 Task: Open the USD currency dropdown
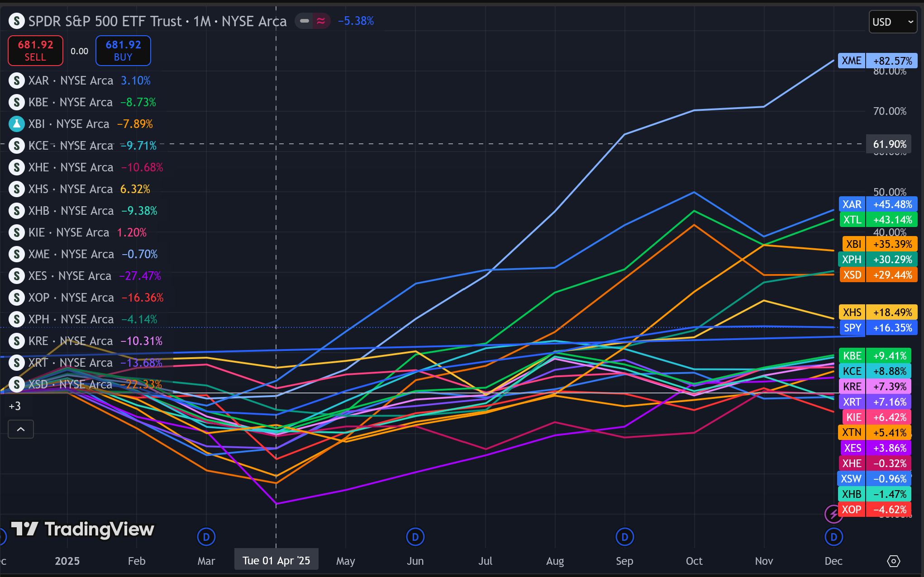click(x=892, y=22)
